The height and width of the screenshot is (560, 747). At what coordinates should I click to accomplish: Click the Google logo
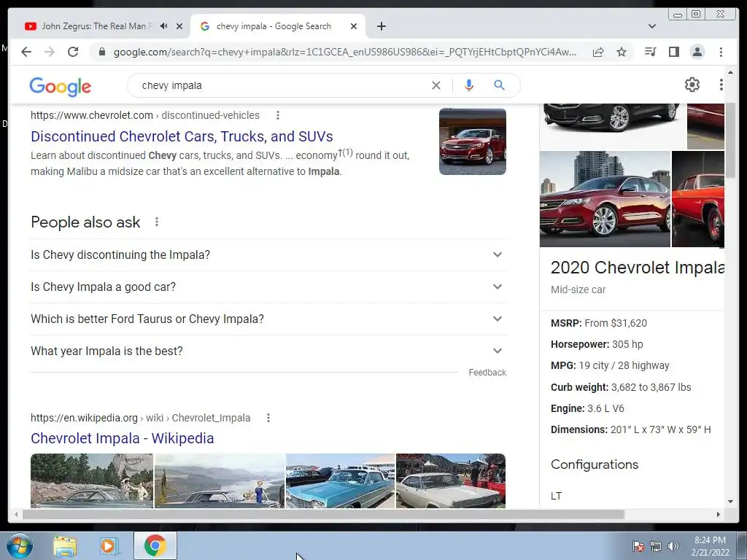60,86
